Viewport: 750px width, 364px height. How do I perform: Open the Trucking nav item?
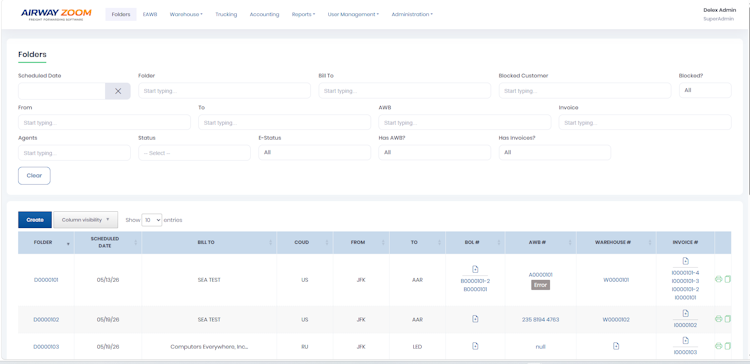click(226, 14)
